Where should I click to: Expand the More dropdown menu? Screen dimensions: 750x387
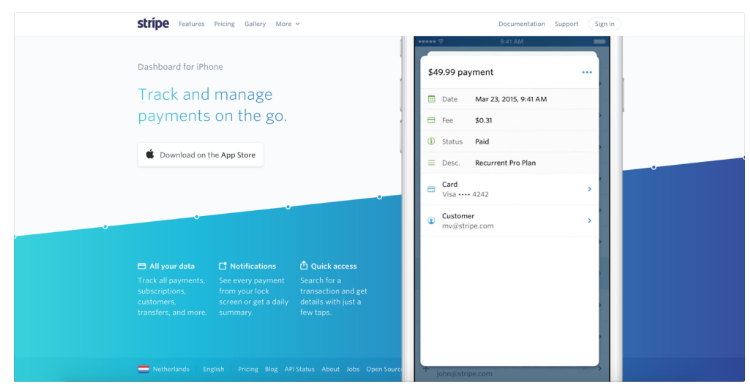coord(287,24)
